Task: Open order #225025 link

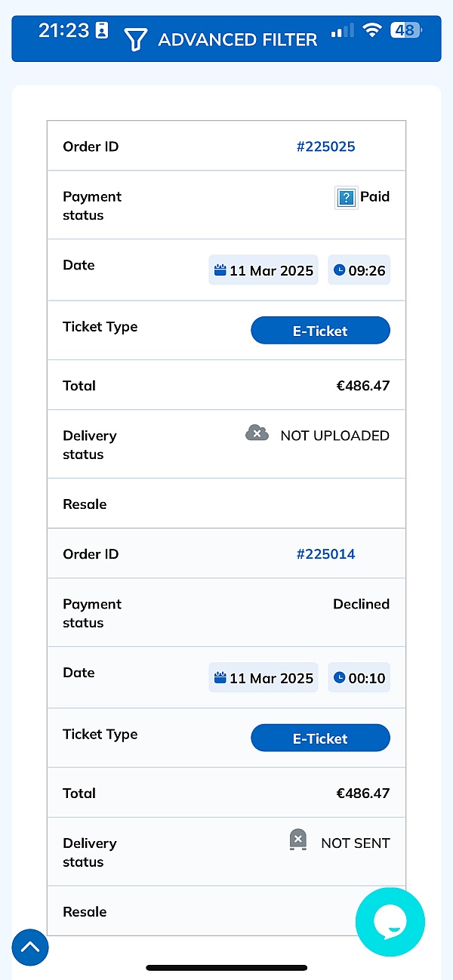Action: click(325, 146)
